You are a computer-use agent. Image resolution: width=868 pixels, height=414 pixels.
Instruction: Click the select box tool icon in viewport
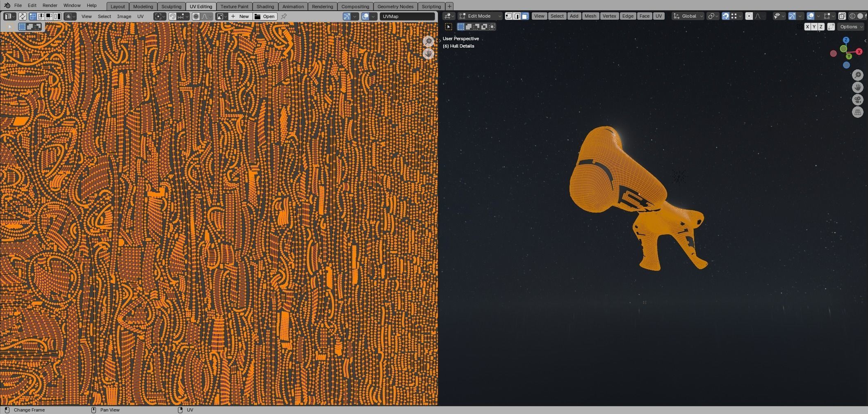pos(449,27)
